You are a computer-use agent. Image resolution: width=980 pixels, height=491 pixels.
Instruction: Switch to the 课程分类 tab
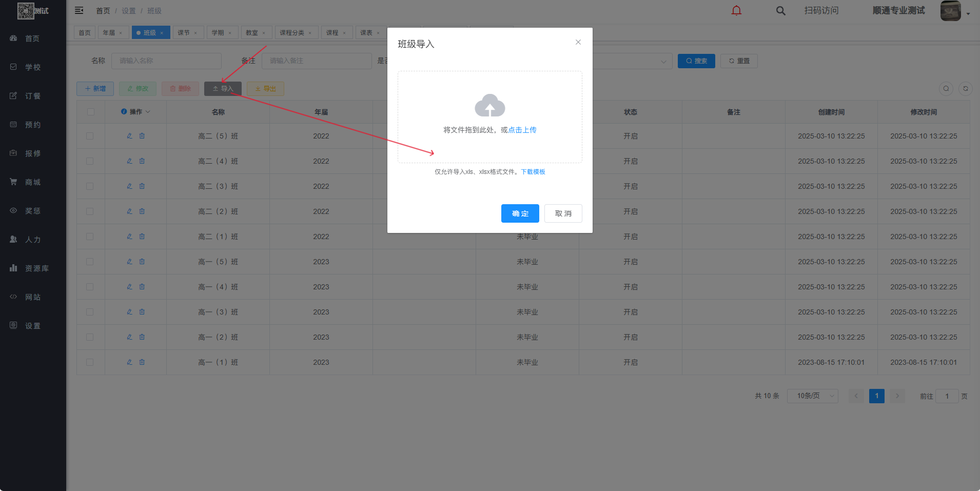pos(296,33)
